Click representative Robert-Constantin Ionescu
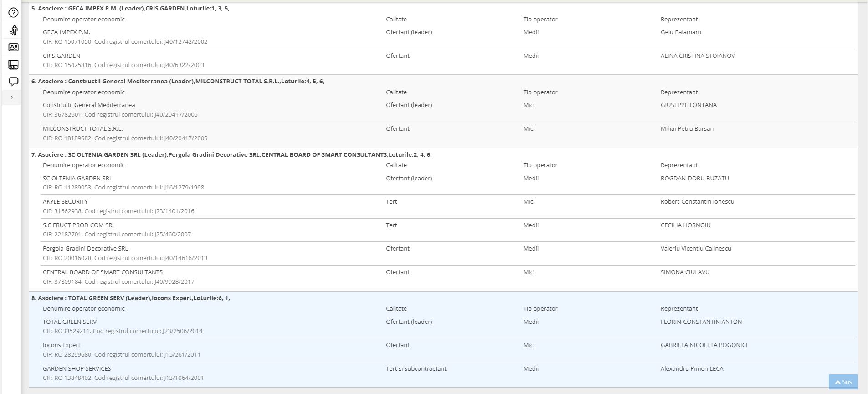The width and height of the screenshot is (868, 394). click(698, 201)
